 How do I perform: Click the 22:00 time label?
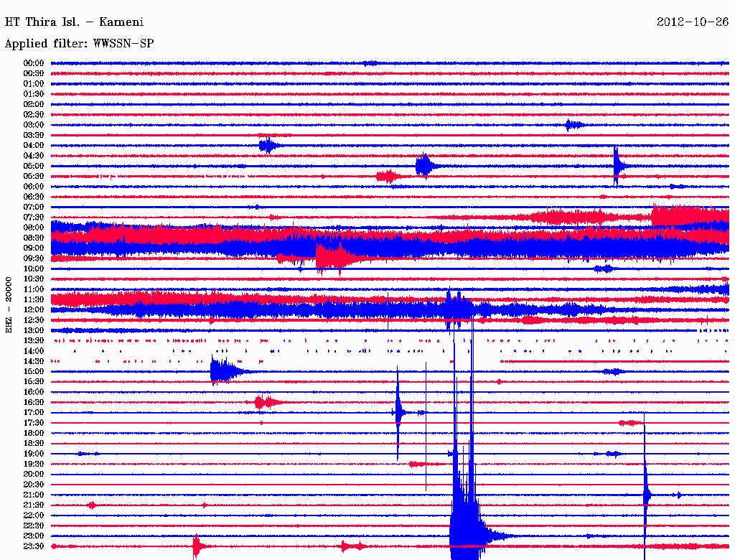34,515
